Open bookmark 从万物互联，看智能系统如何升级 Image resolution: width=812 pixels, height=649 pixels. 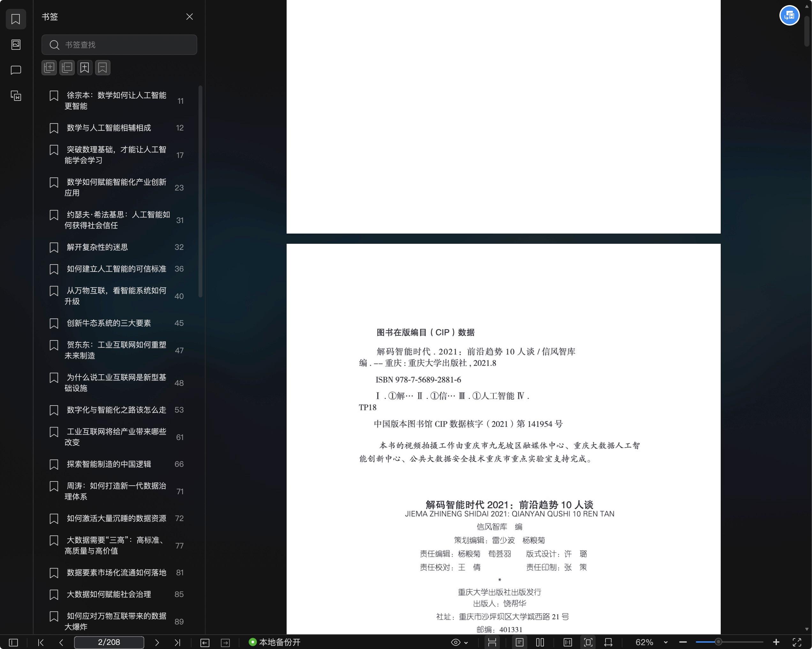point(117,296)
